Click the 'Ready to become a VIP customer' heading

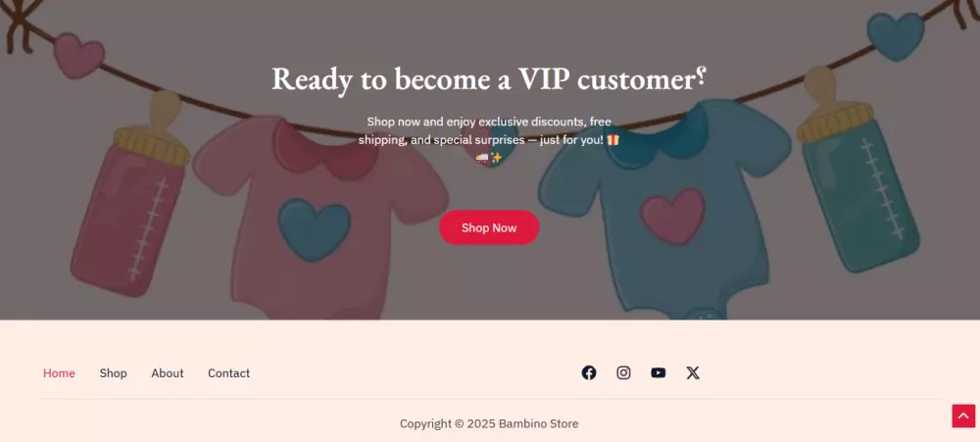[x=489, y=79]
